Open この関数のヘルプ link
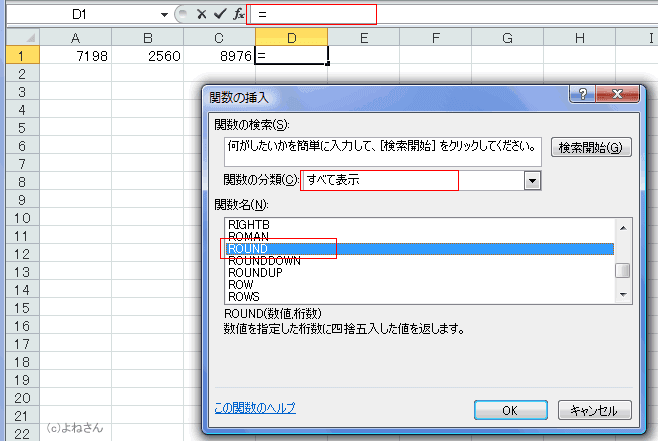The width and height of the screenshot is (658, 441). click(255, 407)
